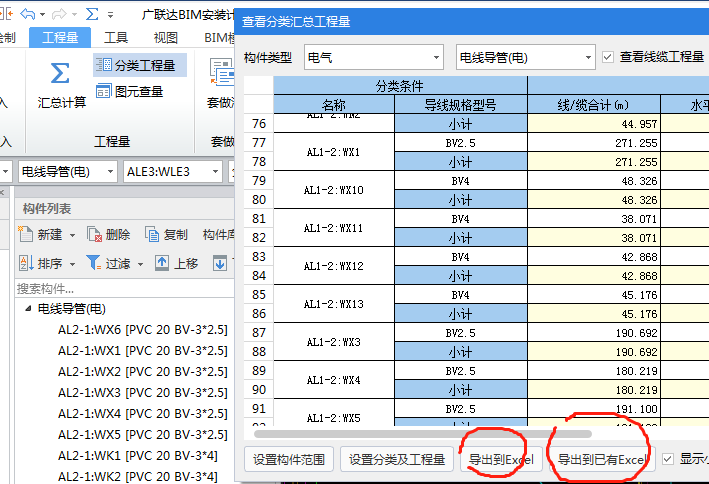Expand the 新建 dropdown arrow
The width and height of the screenshot is (709, 484).
click(x=72, y=235)
